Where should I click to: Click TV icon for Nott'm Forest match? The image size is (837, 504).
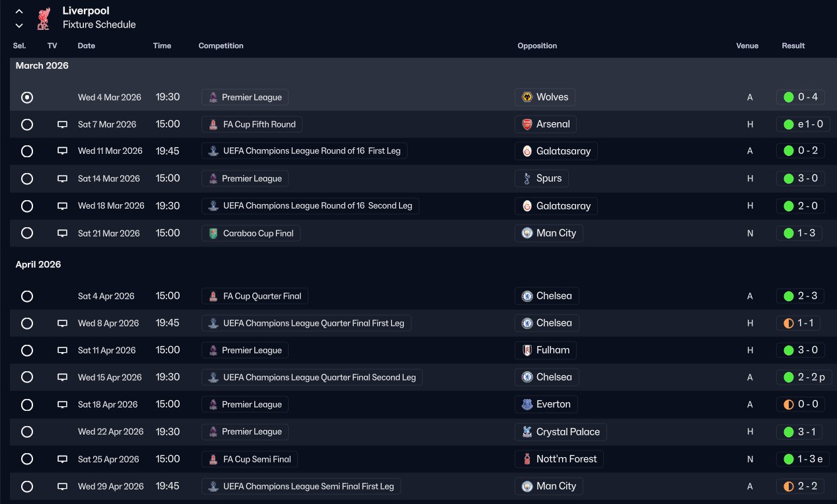click(63, 459)
